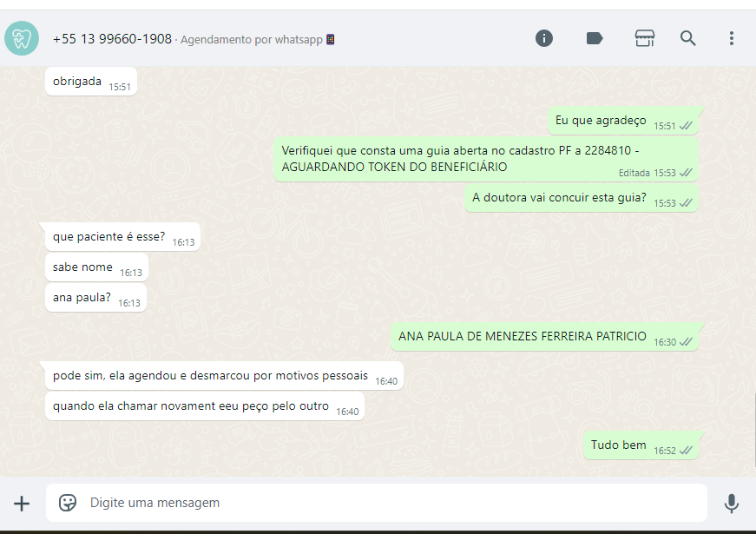Click the read ticks on the 16:30 message
This screenshot has width=756, height=534.
(686, 342)
